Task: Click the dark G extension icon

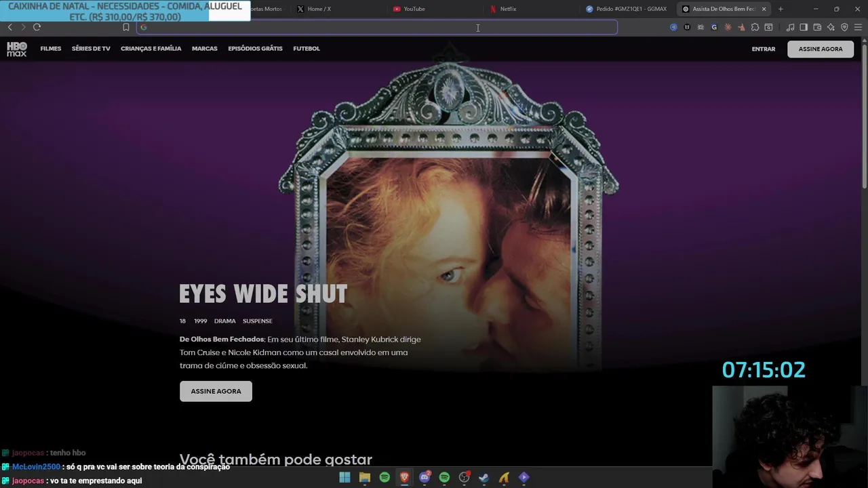Action: [714, 27]
